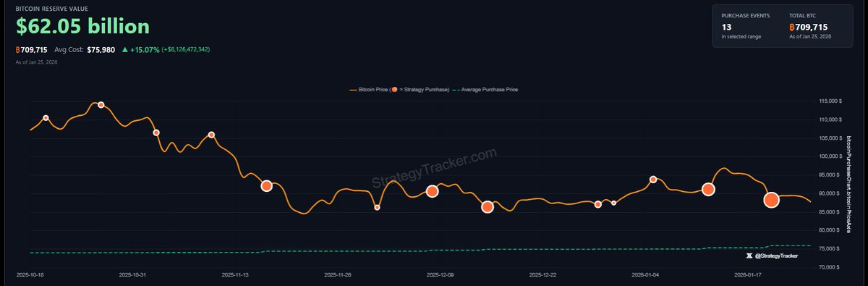Click the 2025-11-26 date on x-axis
The width and height of the screenshot is (868, 286).
(x=338, y=275)
